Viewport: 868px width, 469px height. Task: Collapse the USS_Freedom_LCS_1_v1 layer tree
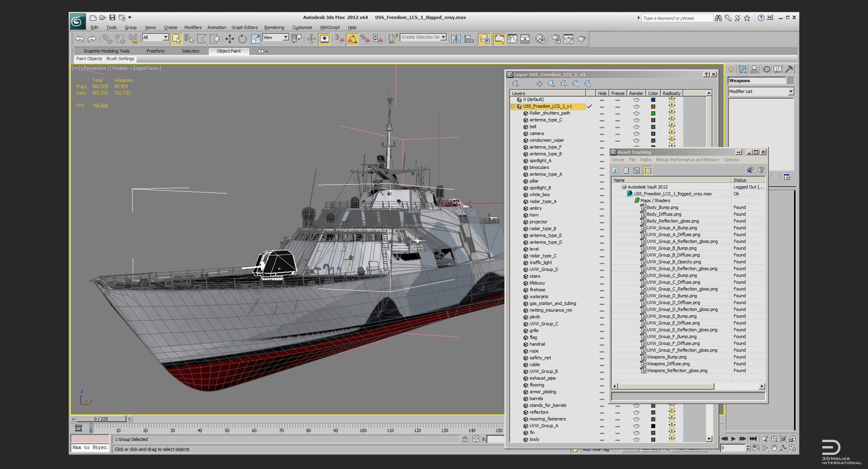point(513,107)
